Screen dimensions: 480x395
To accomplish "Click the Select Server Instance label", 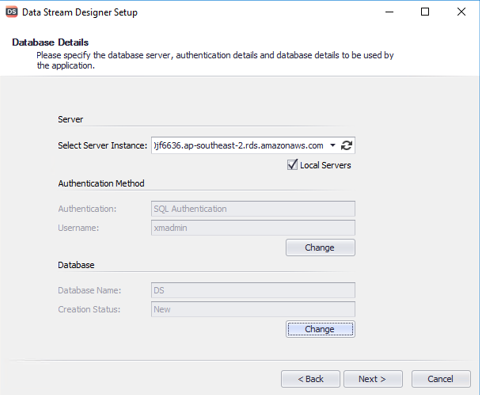I will 102,146.
